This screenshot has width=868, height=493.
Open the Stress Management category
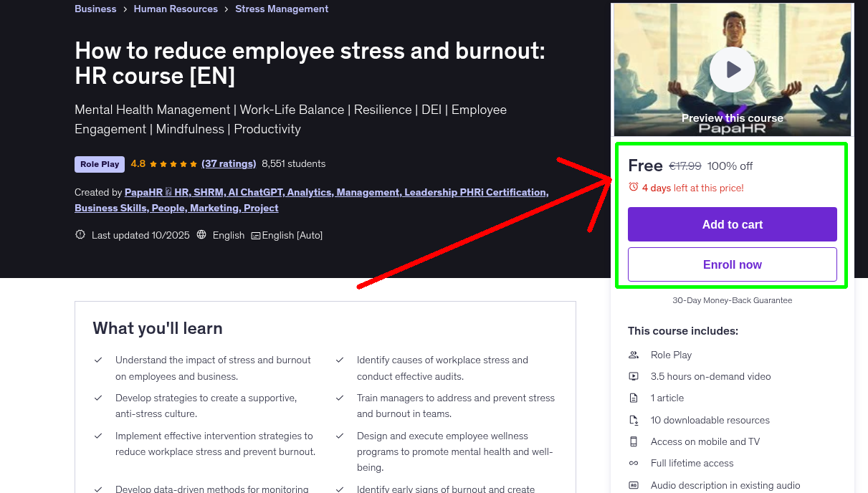[x=282, y=9]
